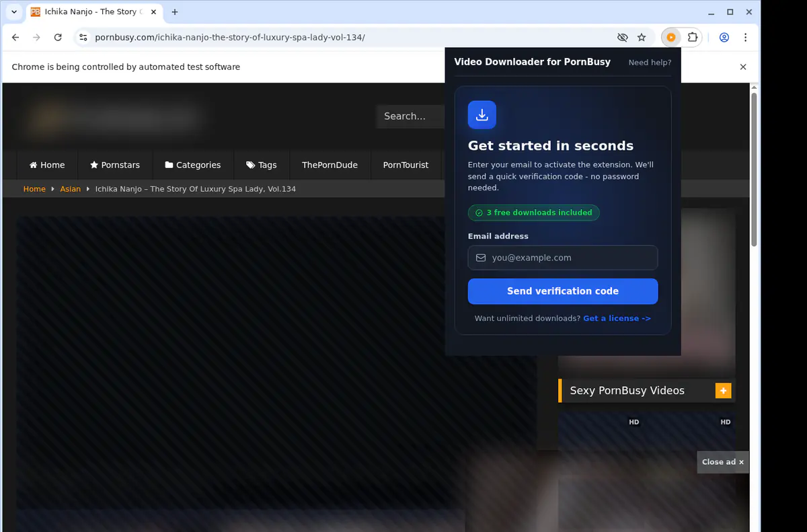Open the tab search dropdown arrow

pos(14,12)
